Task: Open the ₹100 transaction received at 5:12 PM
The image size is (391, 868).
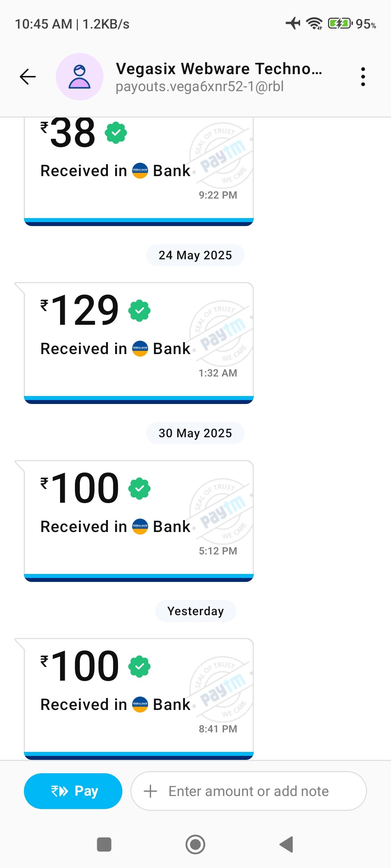Action: (x=139, y=521)
